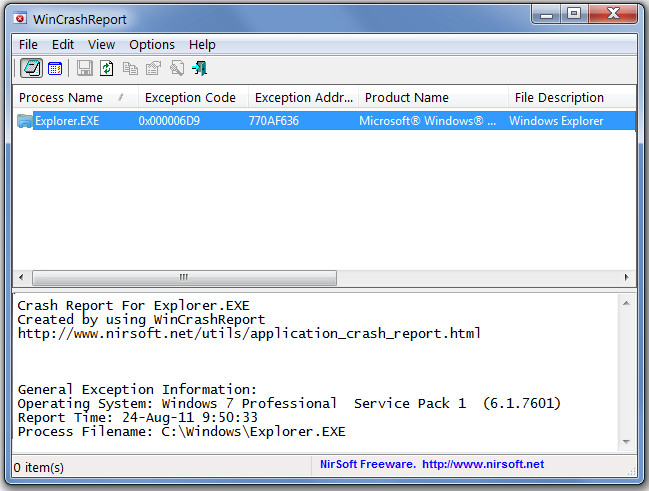Minimize the WinCrashReport window

(x=546, y=14)
